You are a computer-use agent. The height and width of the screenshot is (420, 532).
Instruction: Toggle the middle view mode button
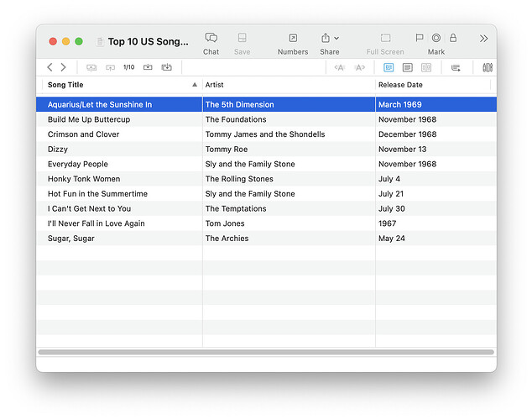407,67
